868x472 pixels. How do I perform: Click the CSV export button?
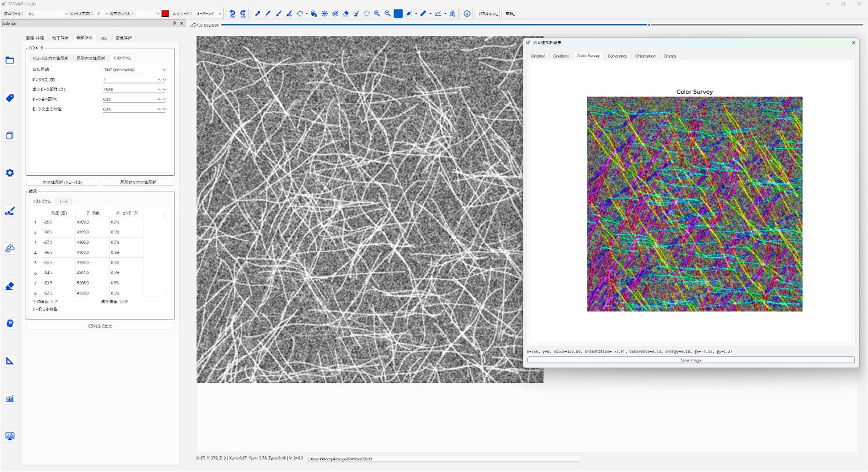click(x=100, y=326)
